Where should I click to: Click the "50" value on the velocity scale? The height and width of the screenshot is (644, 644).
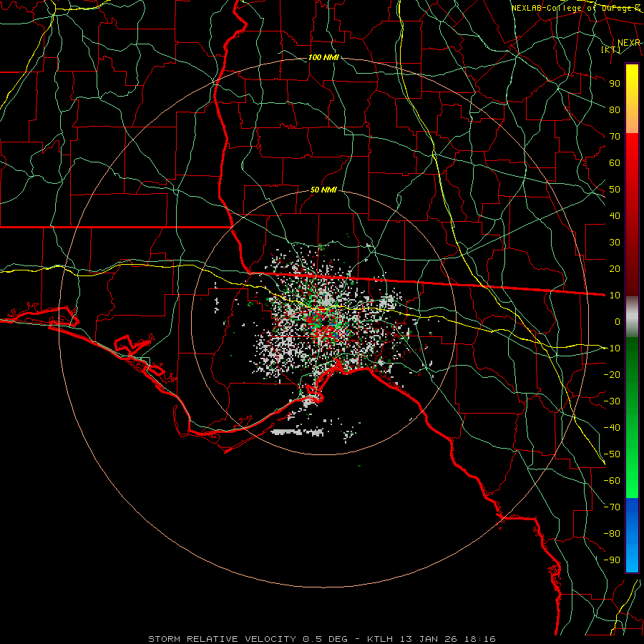click(x=615, y=190)
